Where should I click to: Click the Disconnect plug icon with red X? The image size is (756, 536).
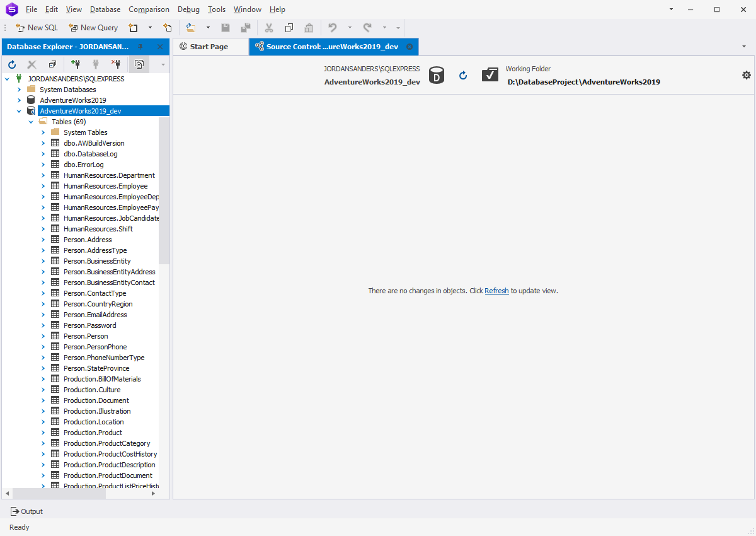116,64
